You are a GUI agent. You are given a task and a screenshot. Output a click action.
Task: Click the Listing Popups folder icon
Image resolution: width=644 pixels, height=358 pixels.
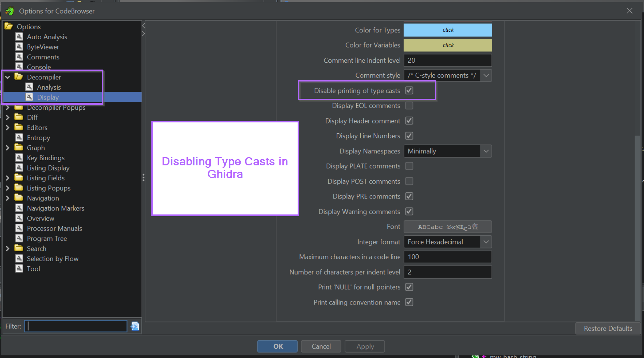pos(19,188)
